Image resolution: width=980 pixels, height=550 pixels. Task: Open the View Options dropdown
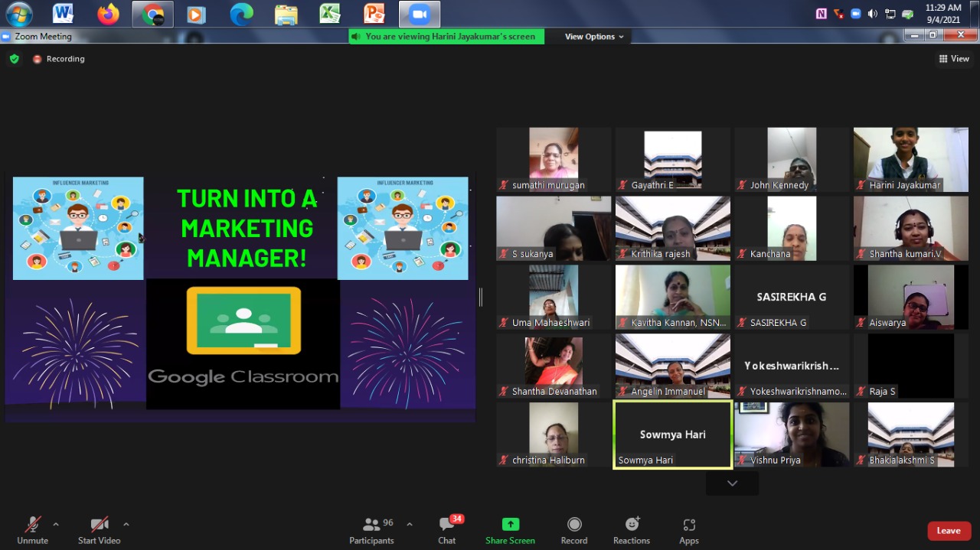tap(594, 37)
